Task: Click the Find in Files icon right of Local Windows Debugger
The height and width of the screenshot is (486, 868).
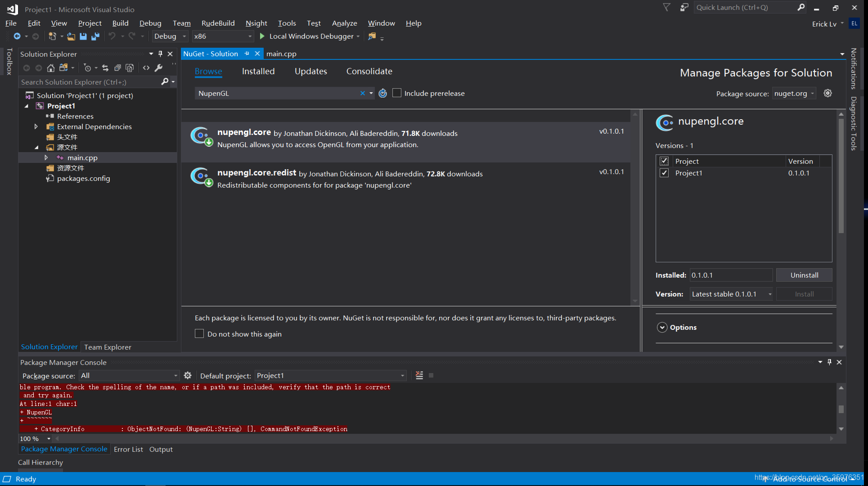Action: pos(372,36)
